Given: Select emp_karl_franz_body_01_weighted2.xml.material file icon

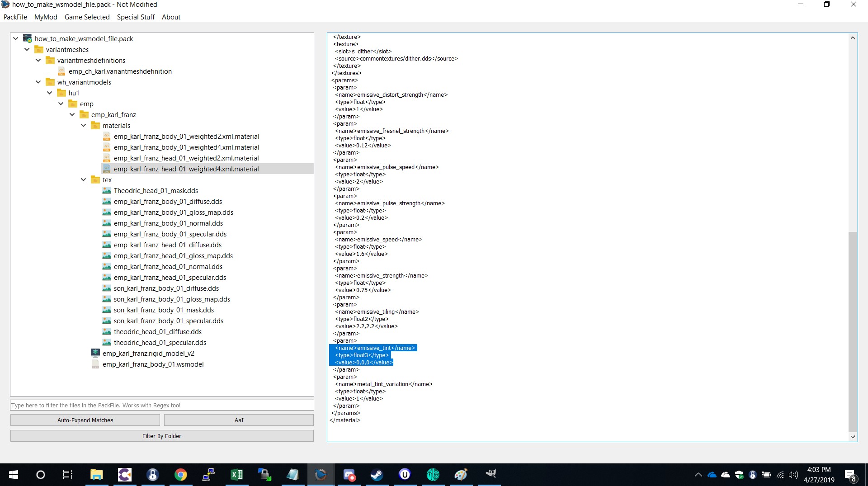Looking at the screenshot, I should point(107,136).
